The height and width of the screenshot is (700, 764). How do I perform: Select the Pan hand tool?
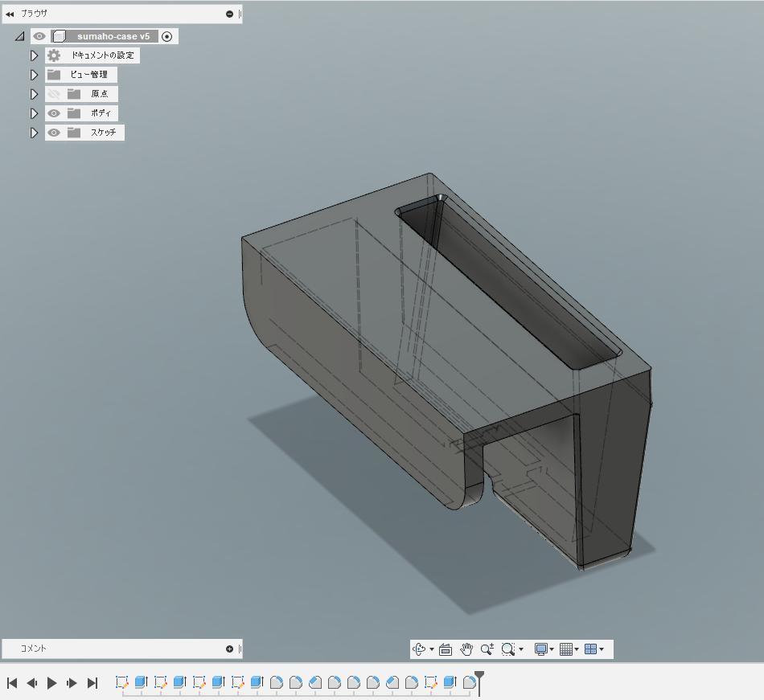466,649
